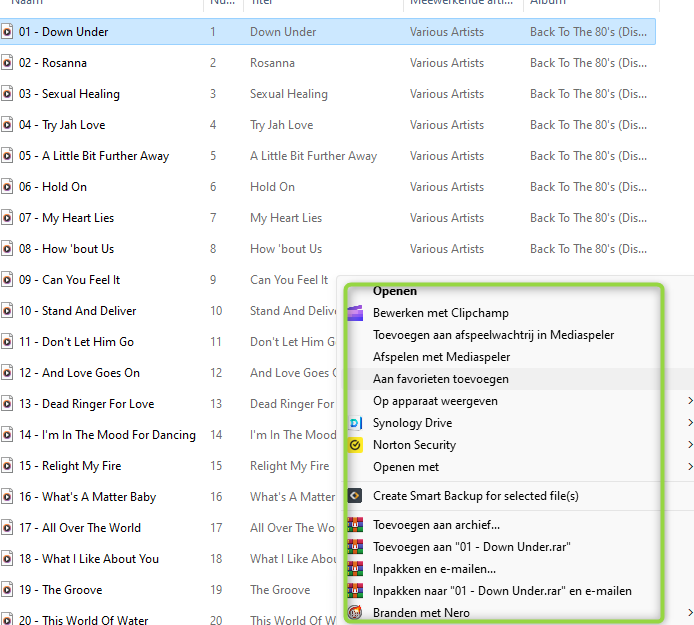This screenshot has width=694, height=625.
Task: Expand the Branden met Nero submenu
Action: [690, 613]
